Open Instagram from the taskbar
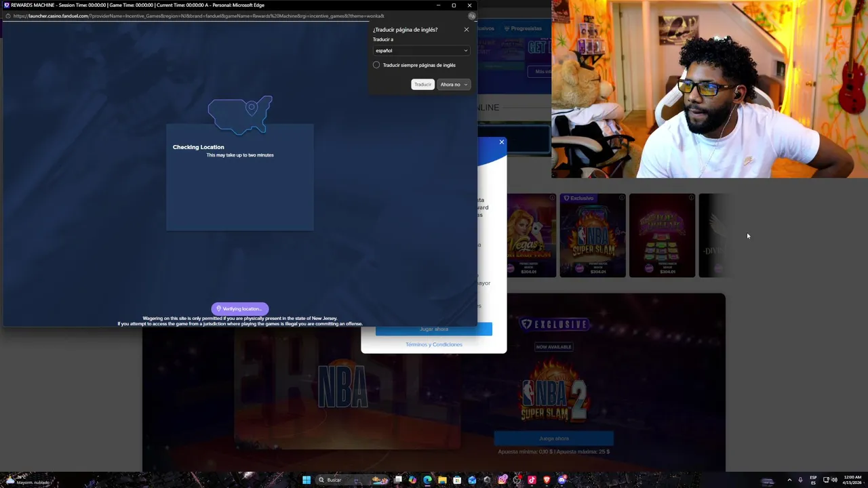 coord(502,480)
